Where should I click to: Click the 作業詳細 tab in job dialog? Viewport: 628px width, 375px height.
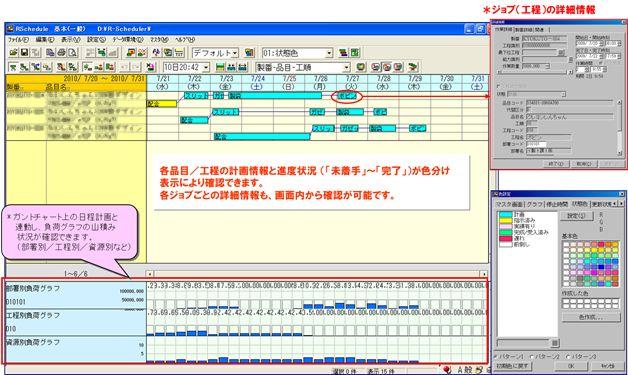503,29
